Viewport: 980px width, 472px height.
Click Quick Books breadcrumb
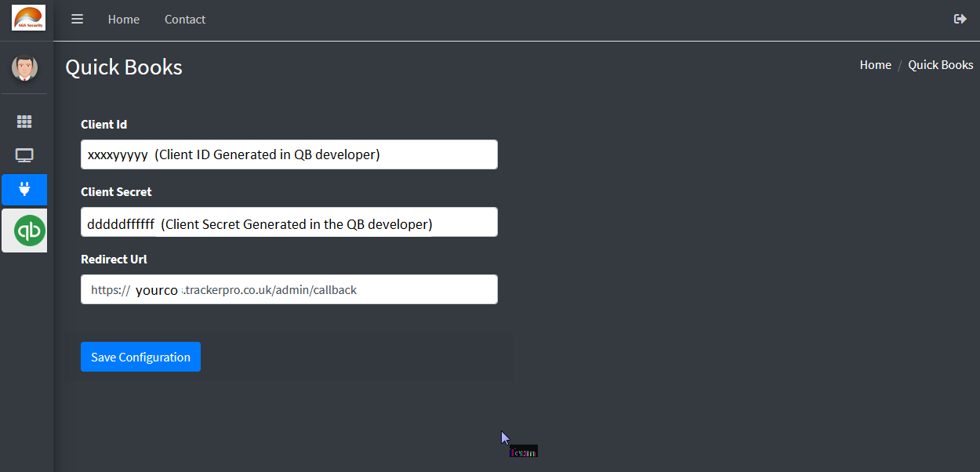click(941, 65)
